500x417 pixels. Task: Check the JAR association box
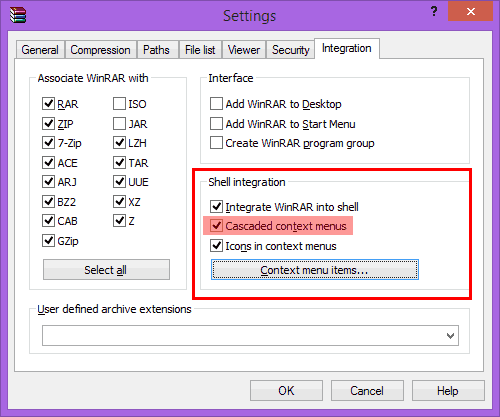[119, 123]
